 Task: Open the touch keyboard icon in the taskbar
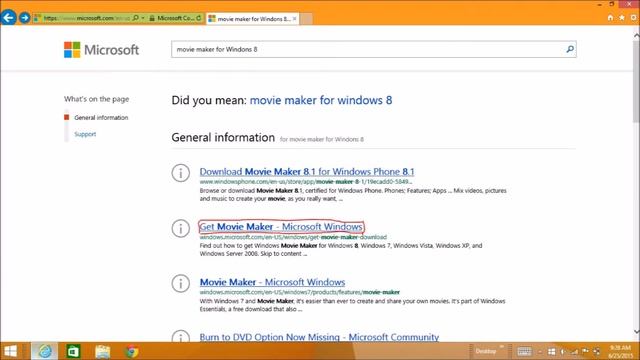[x=524, y=351]
